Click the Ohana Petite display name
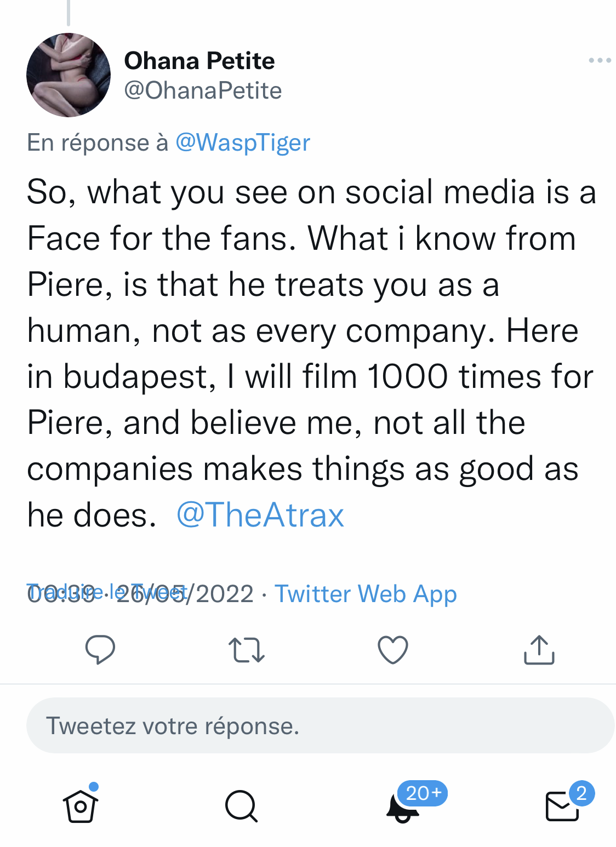 (x=199, y=61)
